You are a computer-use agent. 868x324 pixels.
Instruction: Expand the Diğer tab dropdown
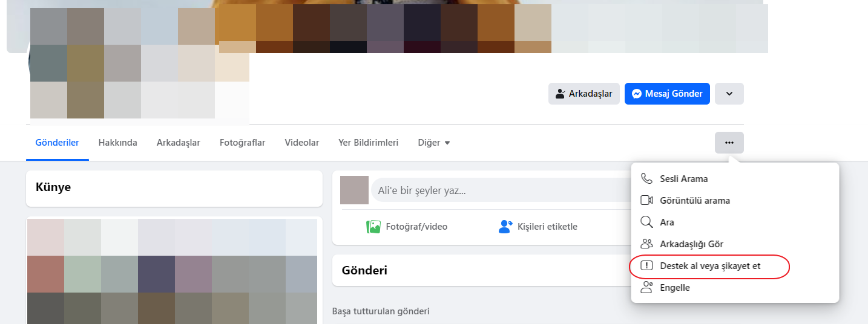[x=434, y=143]
